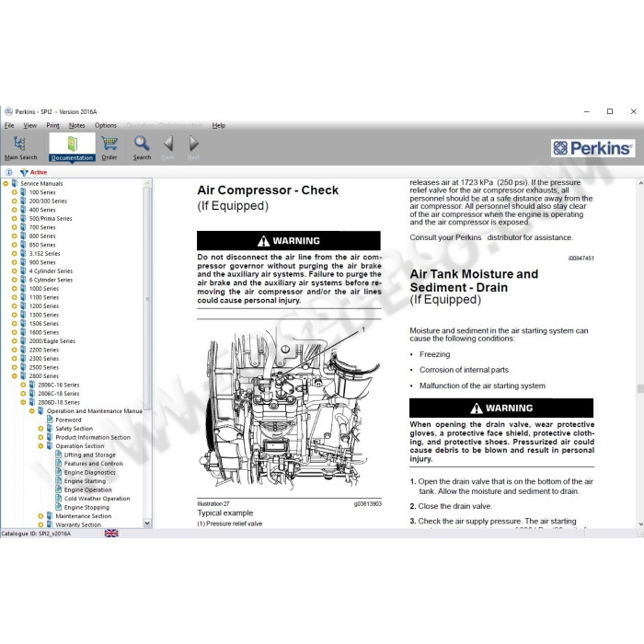The width and height of the screenshot is (644, 644).
Task: Click the Service Manuals book icon
Action: click(15, 183)
